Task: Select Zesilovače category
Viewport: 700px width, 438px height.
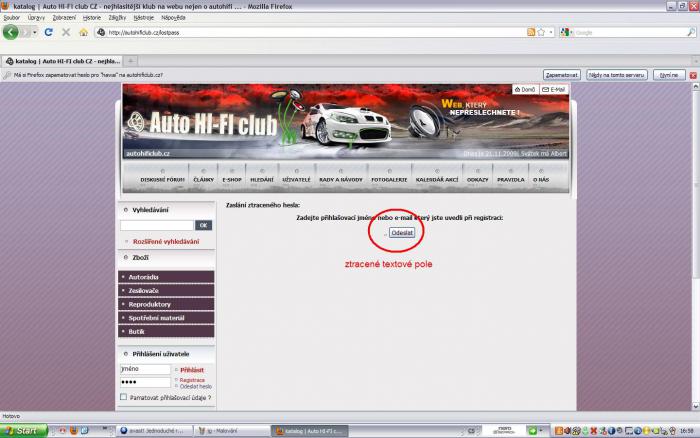Action: tap(166, 291)
